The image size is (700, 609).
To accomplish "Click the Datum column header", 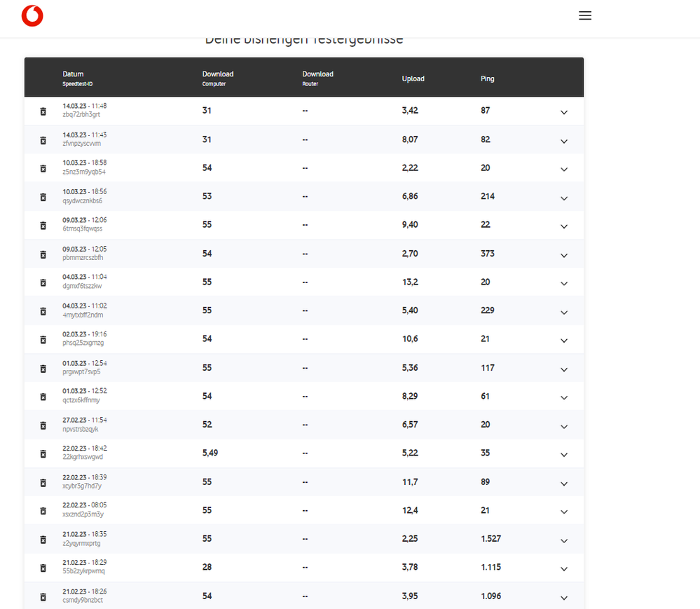I will click(x=73, y=74).
